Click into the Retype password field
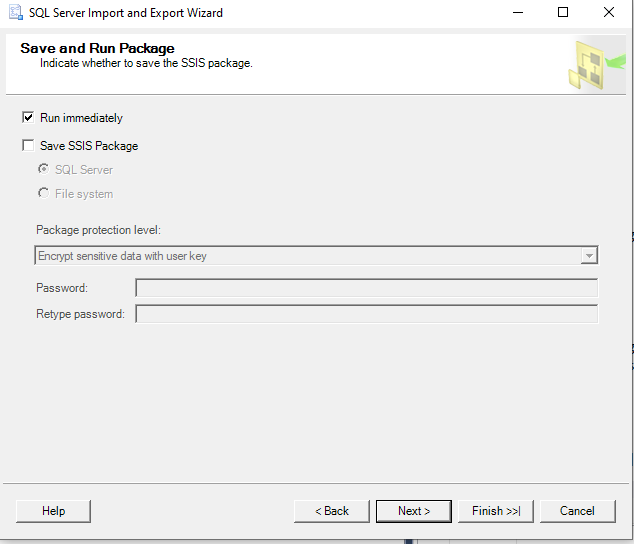The width and height of the screenshot is (634, 544). (366, 314)
